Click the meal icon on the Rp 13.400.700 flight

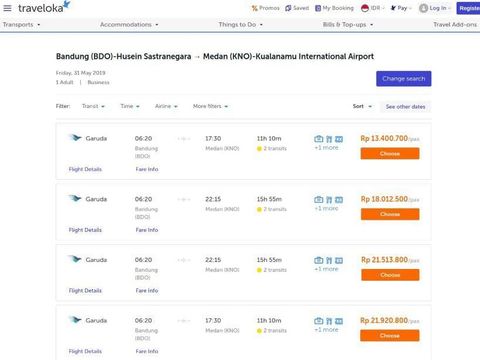click(x=329, y=139)
